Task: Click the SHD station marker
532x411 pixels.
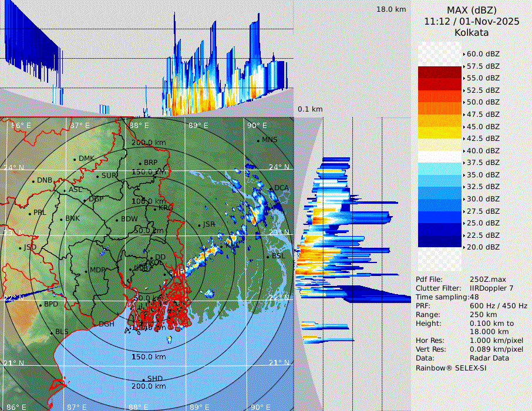Action: pos(144,379)
